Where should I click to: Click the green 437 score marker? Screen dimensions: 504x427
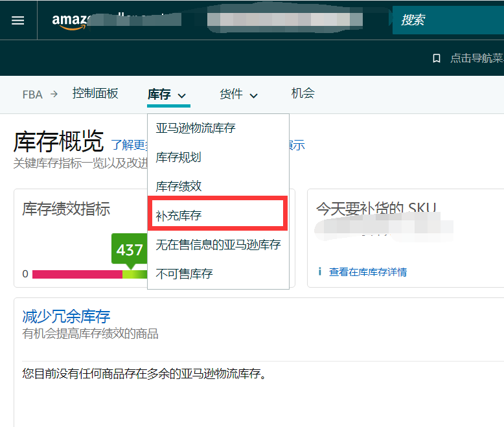[x=129, y=250]
